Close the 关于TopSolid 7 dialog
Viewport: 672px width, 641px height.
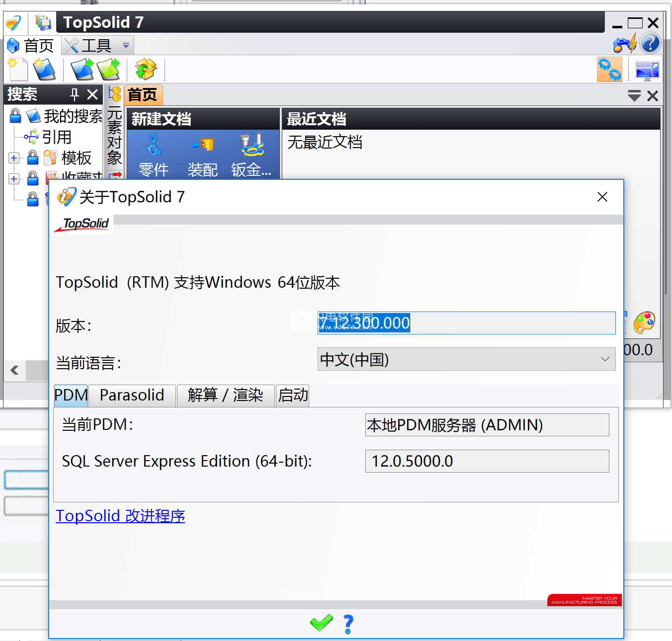[x=602, y=197]
